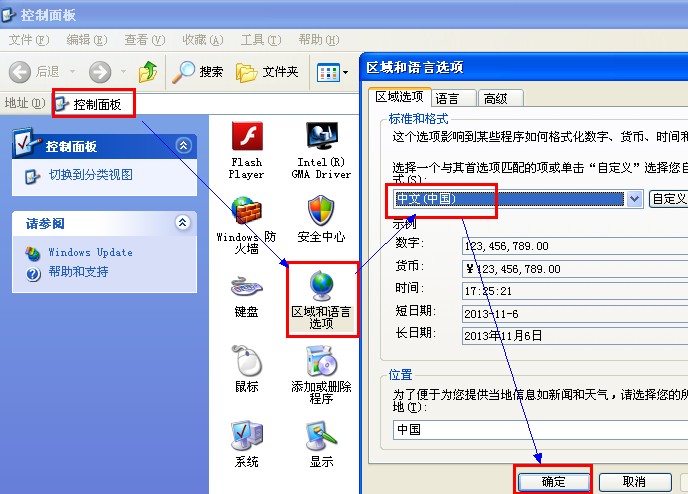
Task: Click the 确定 button
Action: tap(553, 481)
